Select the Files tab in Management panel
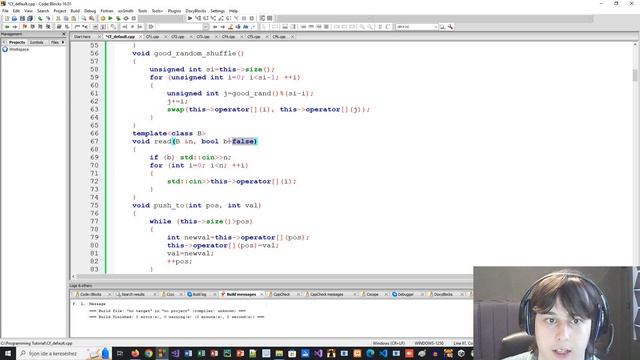This screenshot has height=360, width=640. tap(54, 42)
